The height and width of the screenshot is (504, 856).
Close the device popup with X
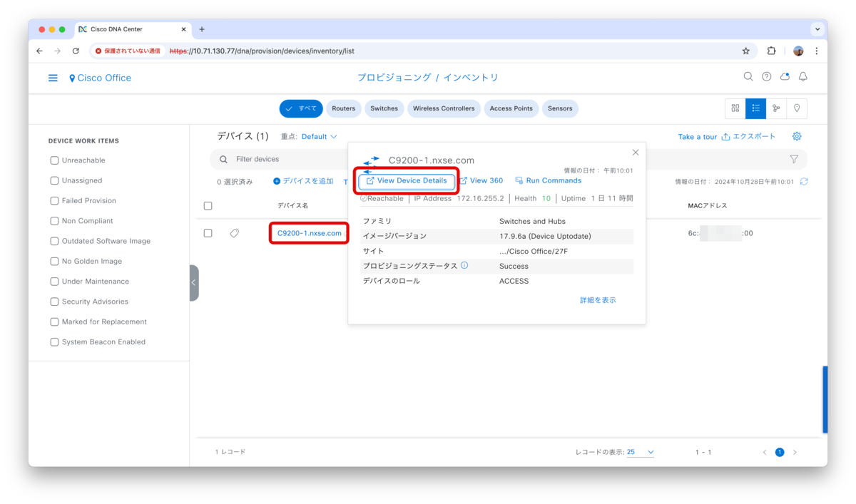point(636,153)
